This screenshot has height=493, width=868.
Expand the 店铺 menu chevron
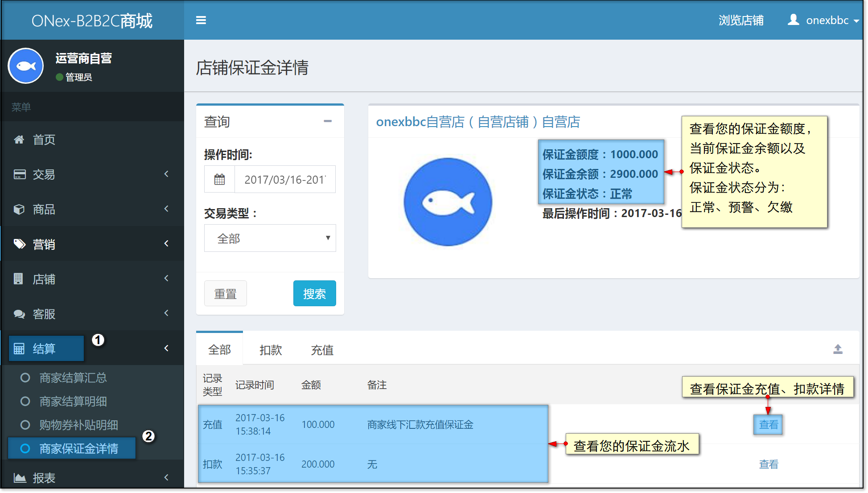[166, 278]
